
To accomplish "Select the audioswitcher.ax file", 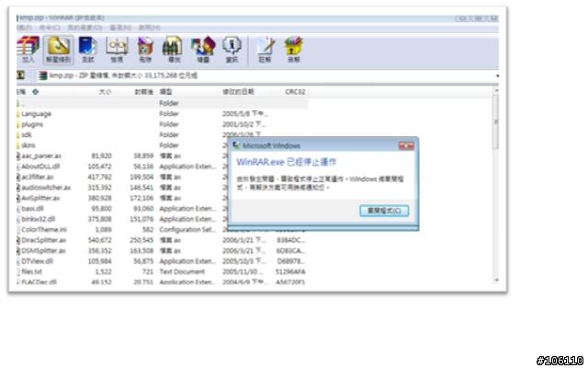I will pos(46,188).
